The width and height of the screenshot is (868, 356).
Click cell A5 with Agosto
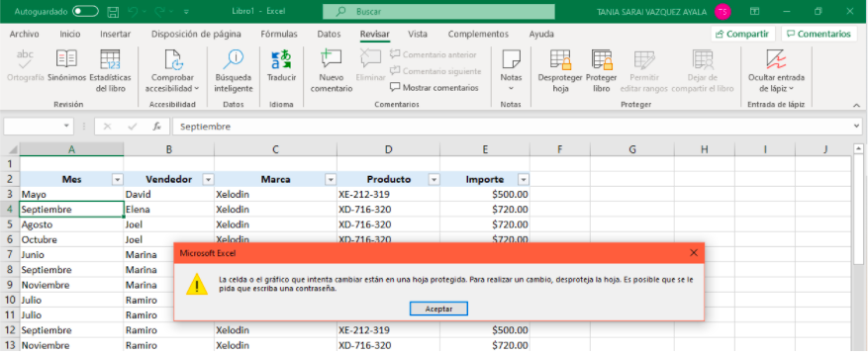coord(71,224)
